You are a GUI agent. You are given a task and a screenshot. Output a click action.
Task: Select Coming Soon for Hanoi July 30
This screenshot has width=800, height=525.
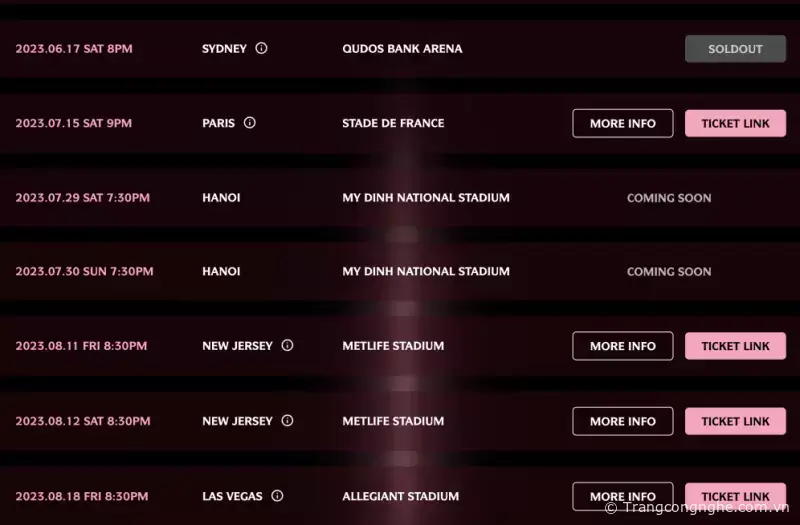coord(669,271)
